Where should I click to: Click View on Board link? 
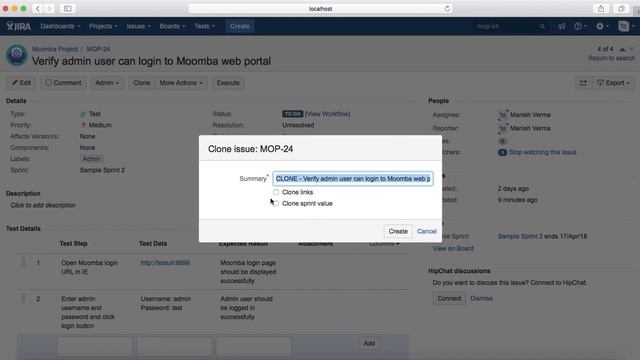[x=453, y=249]
